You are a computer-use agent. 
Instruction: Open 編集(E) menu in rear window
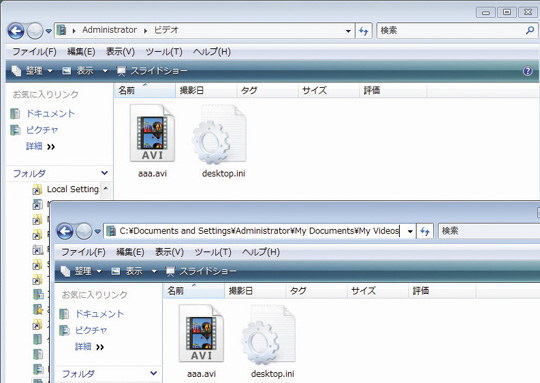(81, 52)
